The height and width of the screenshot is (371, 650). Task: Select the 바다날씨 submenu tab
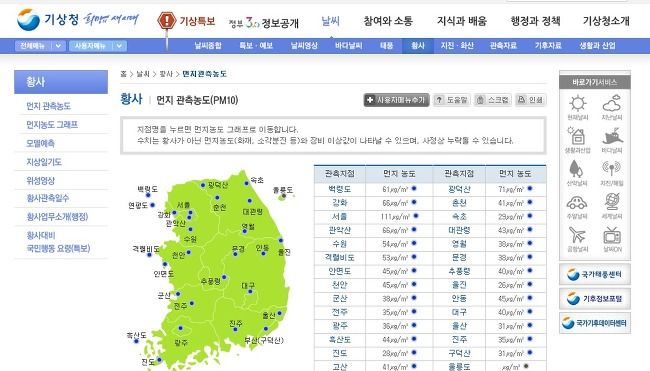[349, 46]
